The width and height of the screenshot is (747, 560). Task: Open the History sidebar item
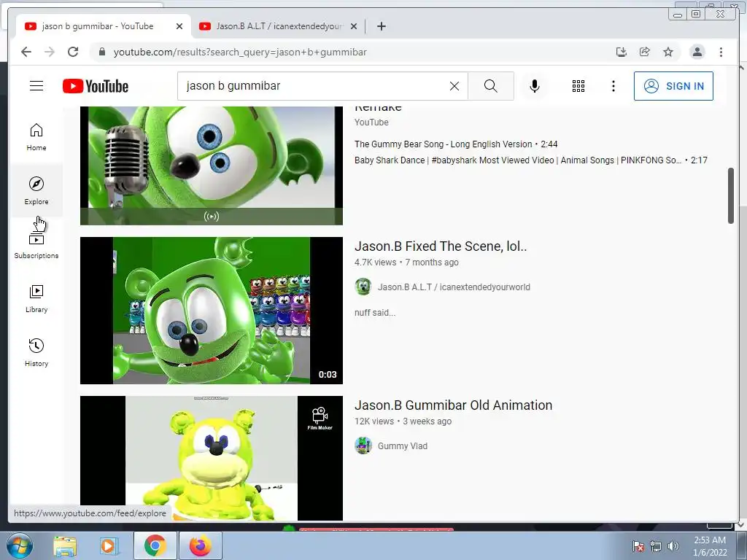pyautogui.click(x=36, y=352)
